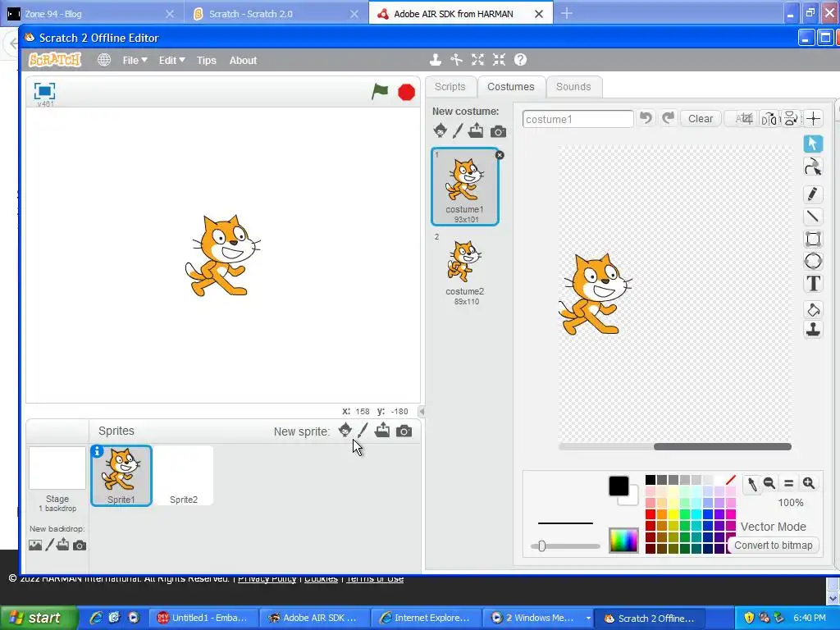Click the green flag to start
The width and height of the screenshot is (840, 630).
(380, 92)
